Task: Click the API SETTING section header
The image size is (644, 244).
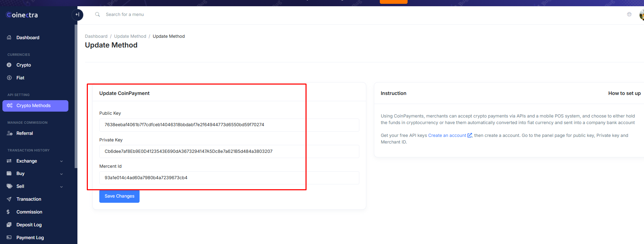Action: click(x=18, y=95)
